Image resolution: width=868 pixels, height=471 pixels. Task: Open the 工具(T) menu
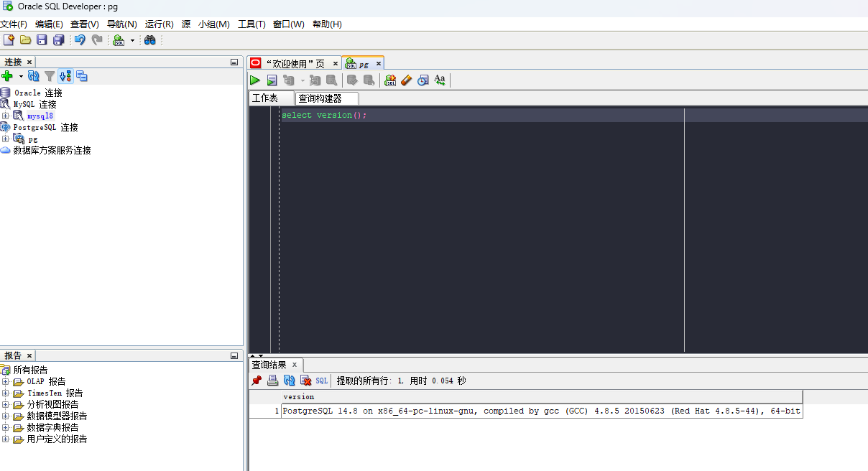pyautogui.click(x=251, y=24)
